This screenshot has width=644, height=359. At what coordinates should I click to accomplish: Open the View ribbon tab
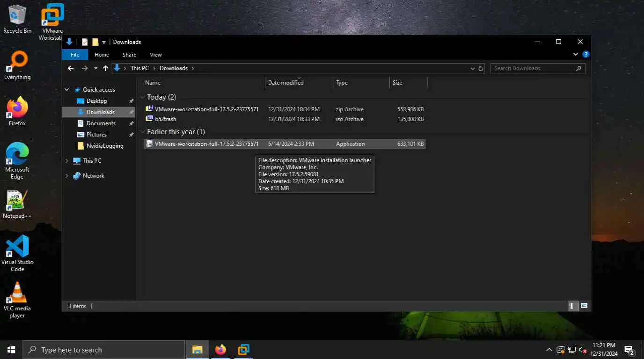pos(156,55)
